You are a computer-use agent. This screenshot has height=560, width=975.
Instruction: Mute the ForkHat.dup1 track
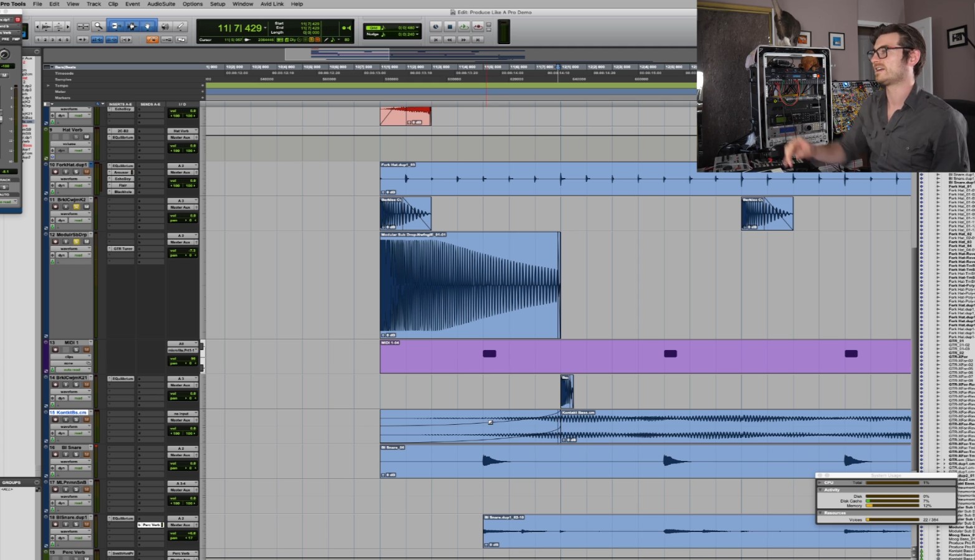[86, 172]
